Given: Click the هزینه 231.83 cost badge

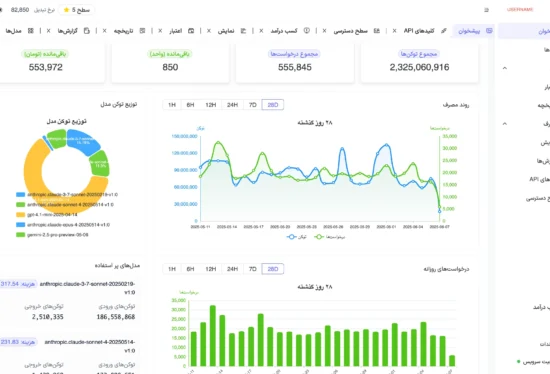Looking at the screenshot, I should click(x=18, y=342).
